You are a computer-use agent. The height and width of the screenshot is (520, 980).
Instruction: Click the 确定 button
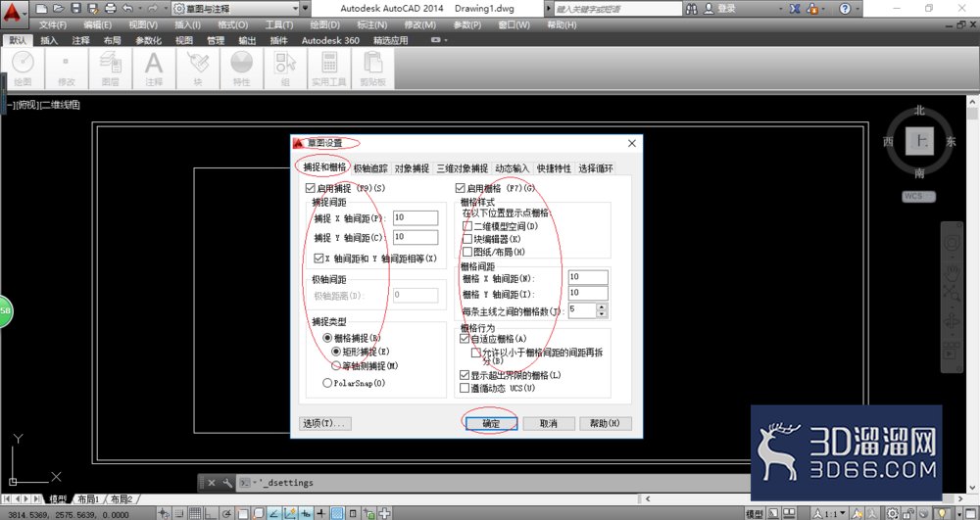[491, 423]
